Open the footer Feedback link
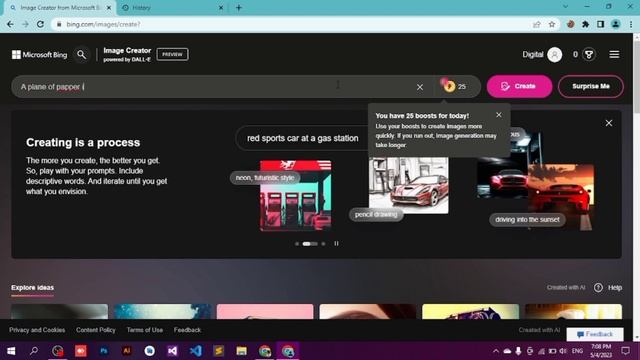Image resolution: width=640 pixels, height=360 pixels. (187, 330)
